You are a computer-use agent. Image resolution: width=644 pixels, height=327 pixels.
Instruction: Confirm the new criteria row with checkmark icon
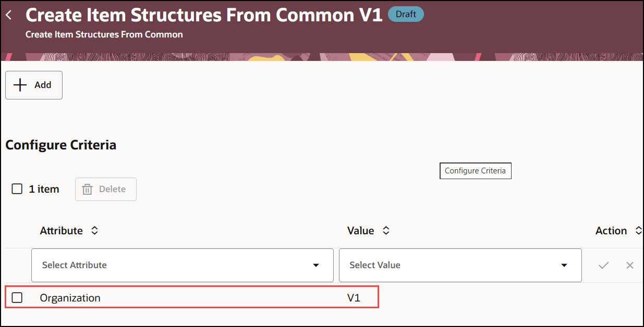pos(603,265)
